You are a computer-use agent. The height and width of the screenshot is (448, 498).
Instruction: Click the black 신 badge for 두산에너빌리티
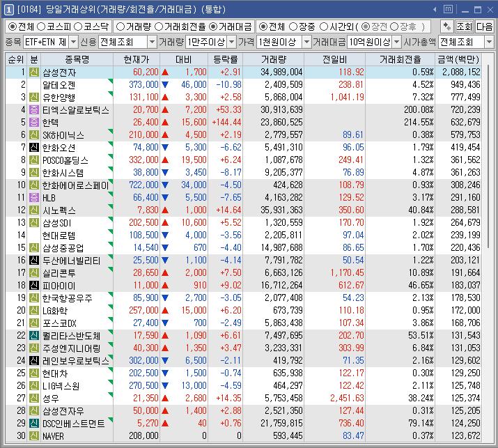click(x=34, y=260)
